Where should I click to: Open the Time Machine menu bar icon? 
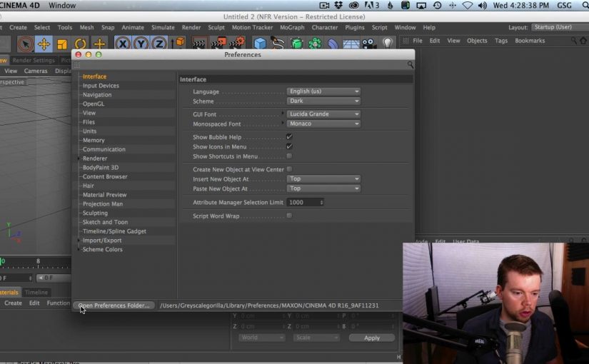(x=437, y=5)
